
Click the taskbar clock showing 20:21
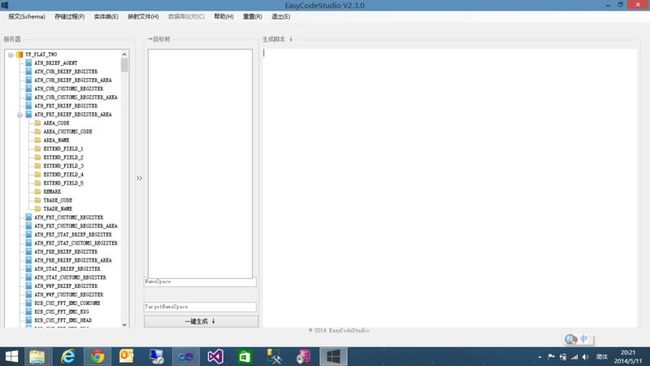click(628, 357)
